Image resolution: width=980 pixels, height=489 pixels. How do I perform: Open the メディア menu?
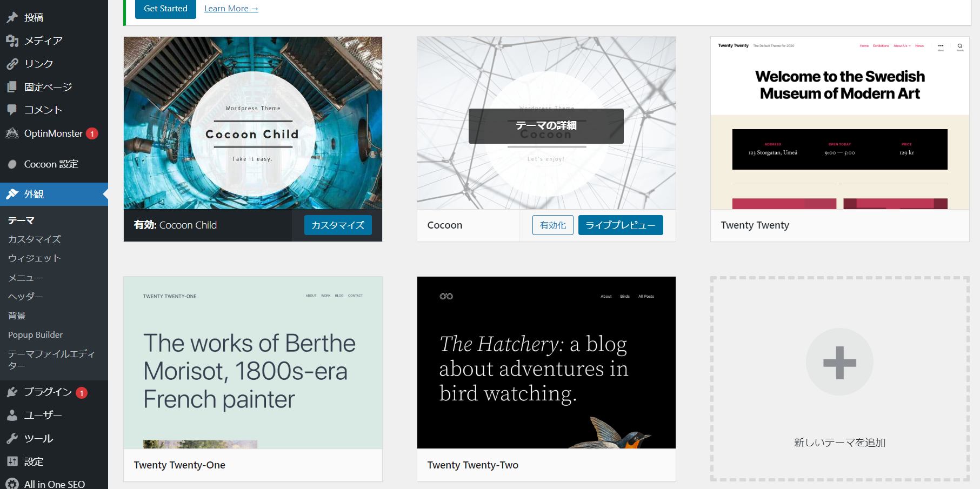click(x=54, y=41)
